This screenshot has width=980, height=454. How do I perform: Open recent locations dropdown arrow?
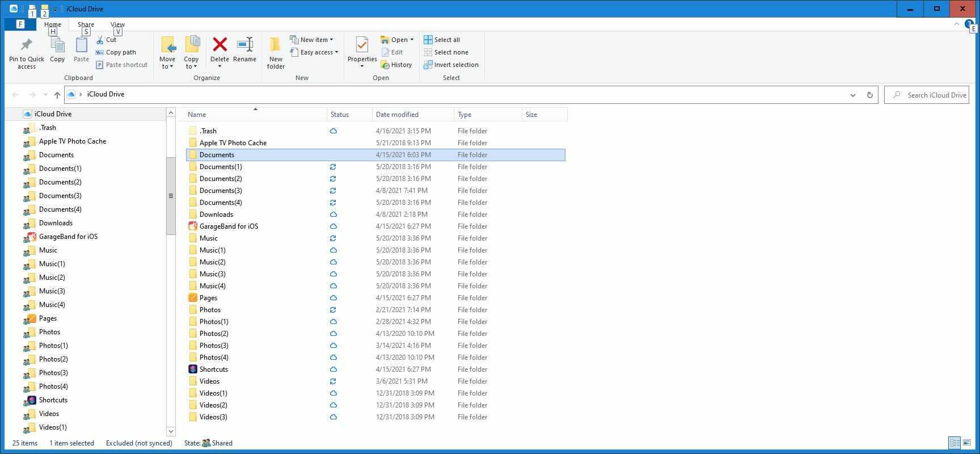(45, 95)
